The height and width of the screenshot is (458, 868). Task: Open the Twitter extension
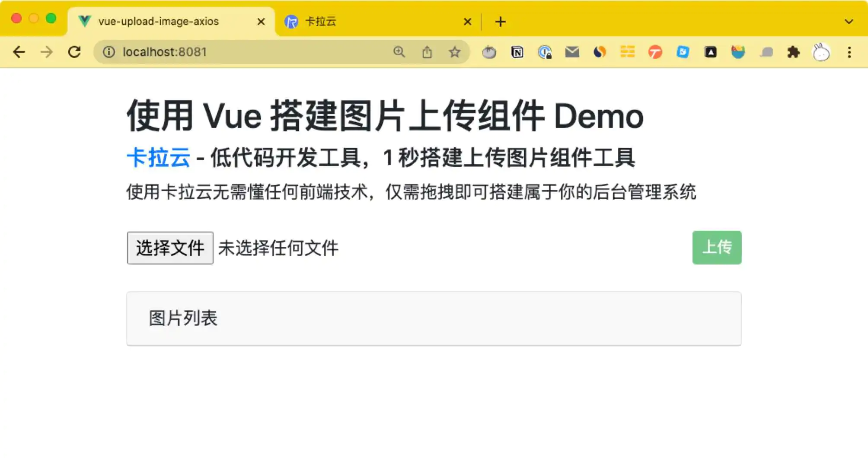click(x=683, y=52)
